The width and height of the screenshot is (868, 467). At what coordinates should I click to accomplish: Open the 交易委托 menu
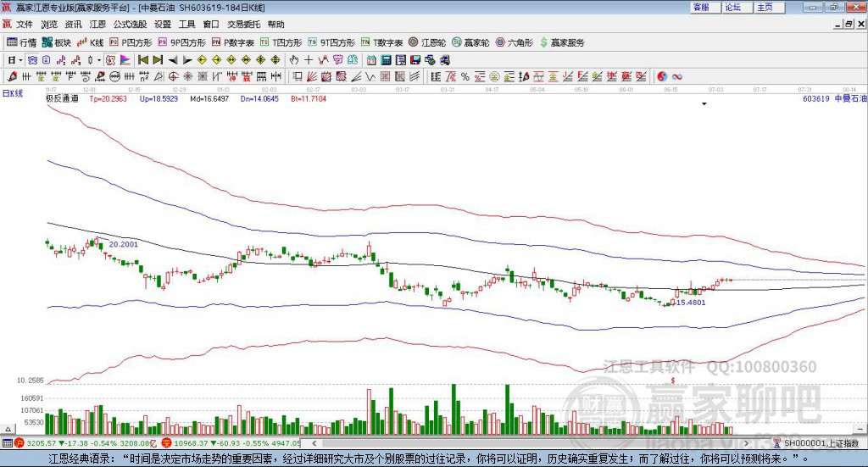tap(243, 25)
